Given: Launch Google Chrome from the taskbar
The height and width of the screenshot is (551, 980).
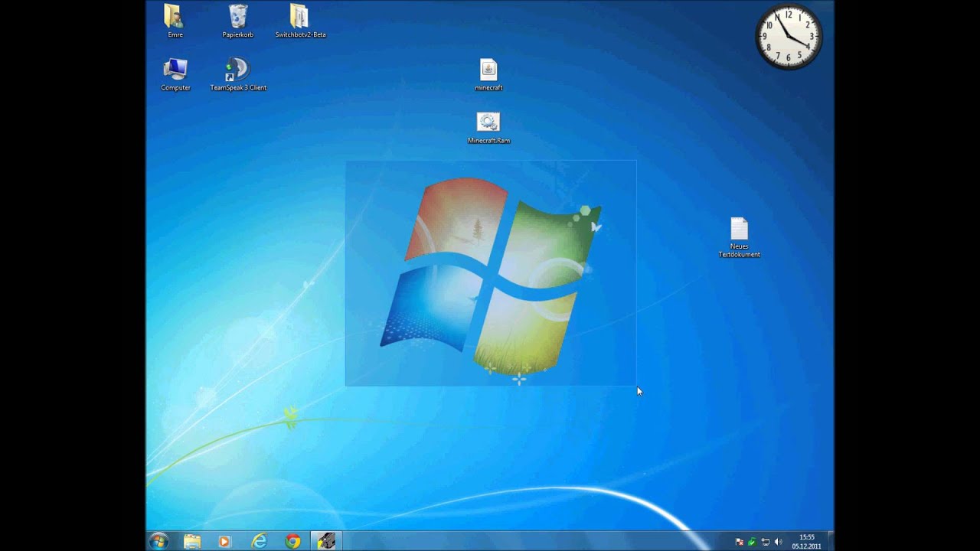Looking at the screenshot, I should [293, 541].
